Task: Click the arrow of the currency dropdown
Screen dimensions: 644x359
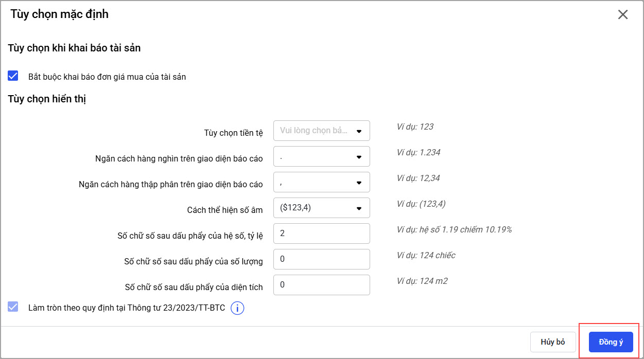Action: pos(359,131)
